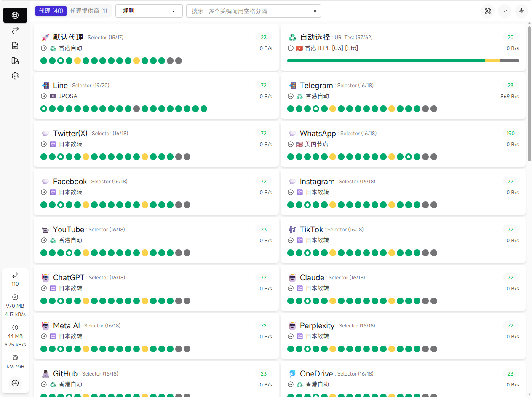Expand the YouTube group card title

coord(69,230)
